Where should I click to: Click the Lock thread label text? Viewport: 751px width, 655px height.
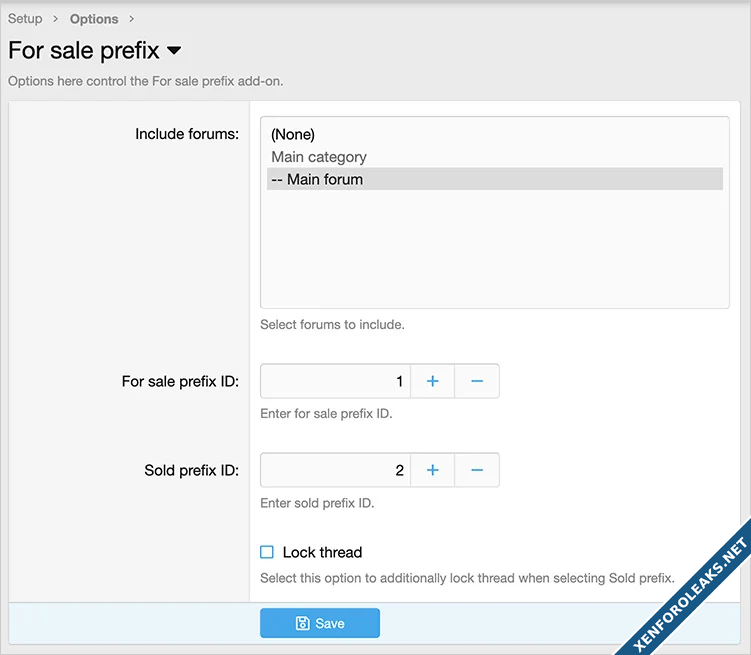(x=322, y=552)
